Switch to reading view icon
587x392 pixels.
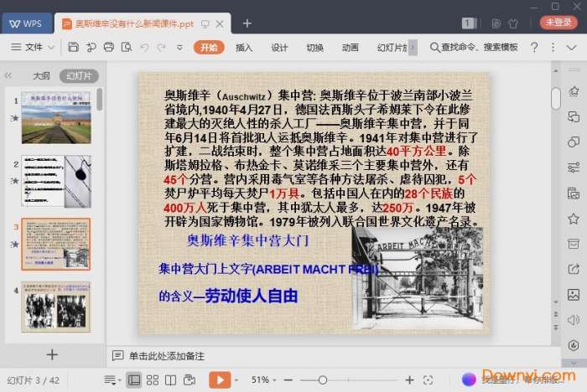[170, 380]
